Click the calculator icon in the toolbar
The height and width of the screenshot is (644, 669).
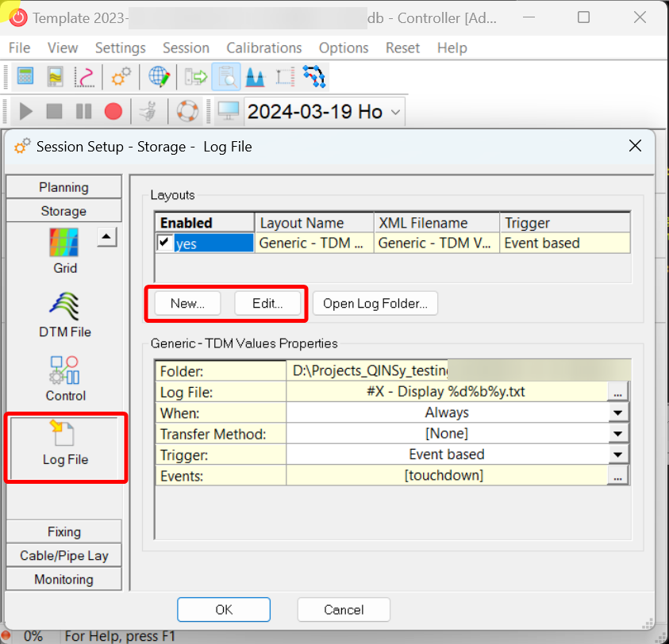25,77
